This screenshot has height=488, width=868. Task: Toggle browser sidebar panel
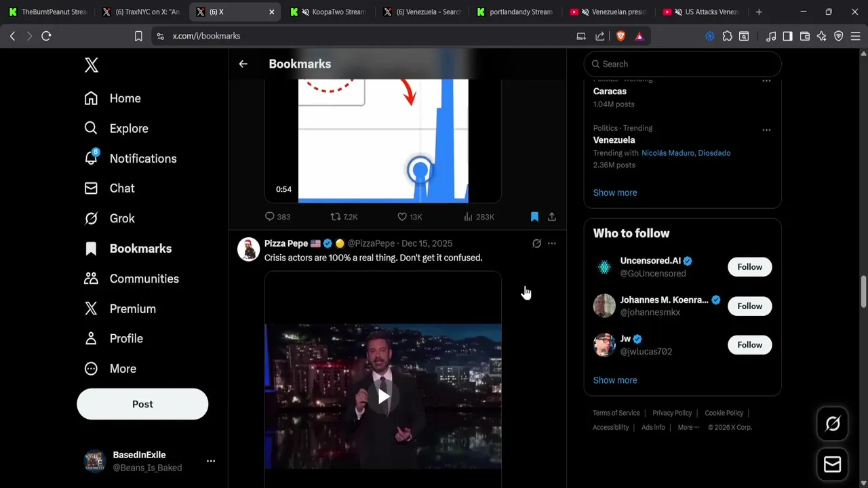coord(787,36)
